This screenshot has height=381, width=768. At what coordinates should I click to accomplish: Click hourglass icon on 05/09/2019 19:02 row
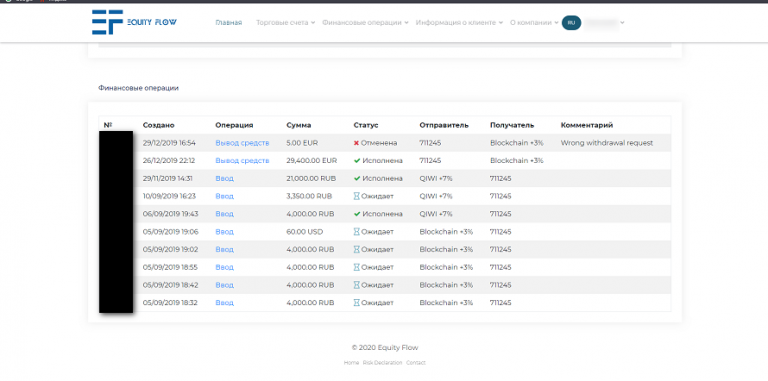click(x=357, y=249)
